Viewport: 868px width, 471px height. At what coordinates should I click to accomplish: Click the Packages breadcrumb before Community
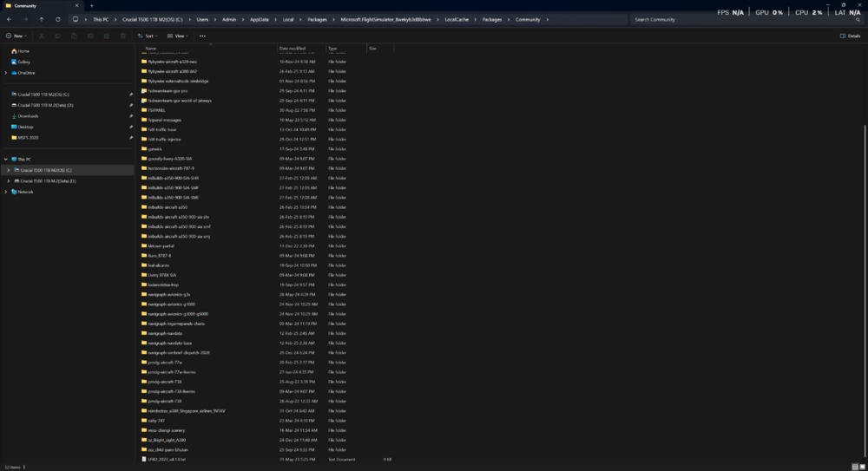pos(491,19)
